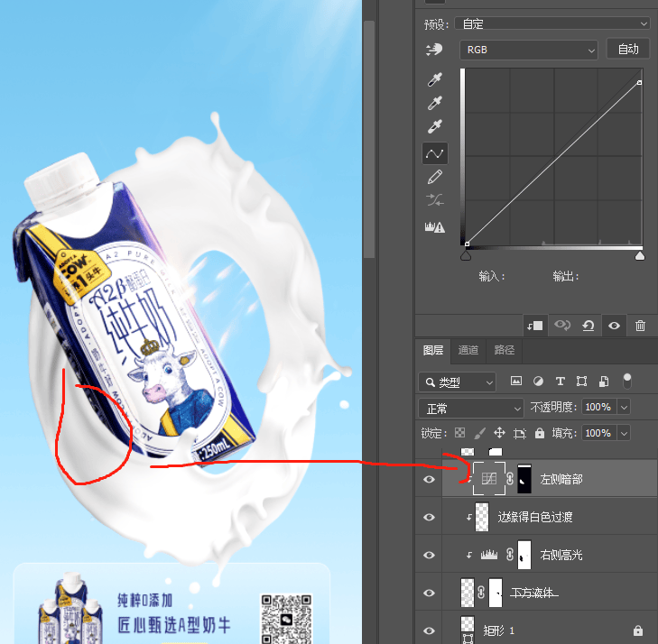The image size is (658, 644).
Task: Click mask link on 下方液体 layer
Action: (x=481, y=593)
